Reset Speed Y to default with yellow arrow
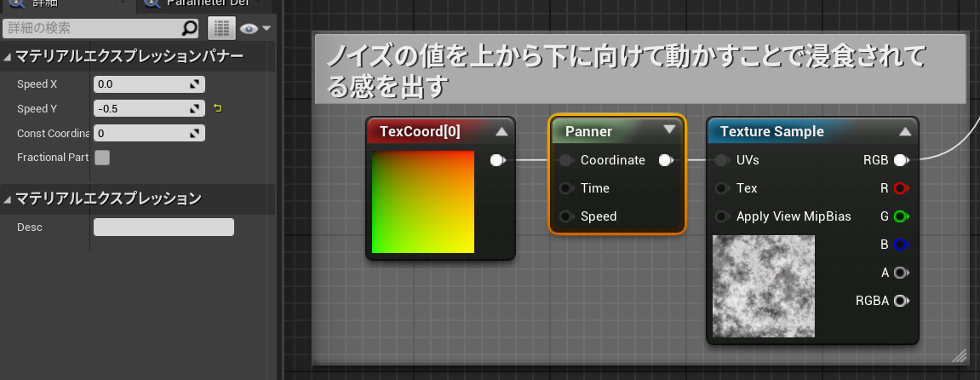980x380 pixels. [217, 108]
